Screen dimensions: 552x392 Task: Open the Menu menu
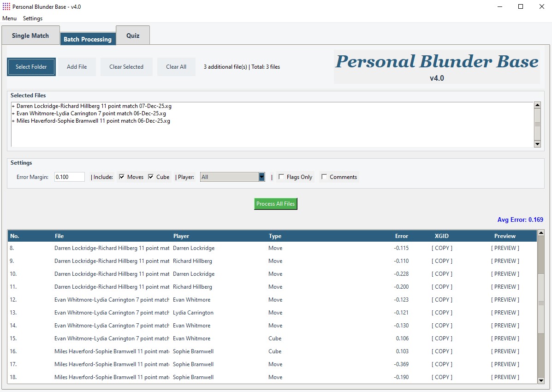coord(9,18)
